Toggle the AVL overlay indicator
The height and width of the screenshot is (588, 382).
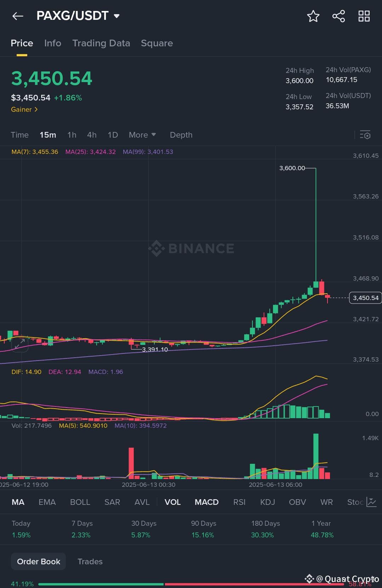[x=142, y=502]
